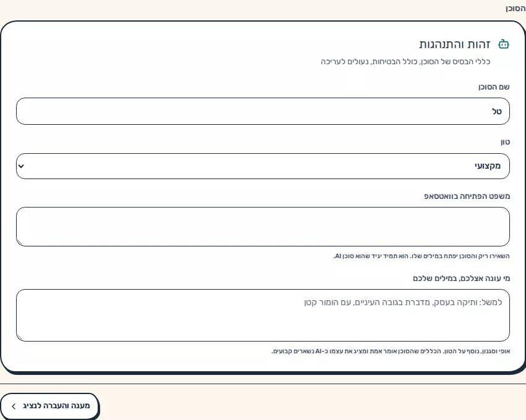Click the robot icon beside זהות והתנהגות
526x420 pixels.
click(504, 44)
